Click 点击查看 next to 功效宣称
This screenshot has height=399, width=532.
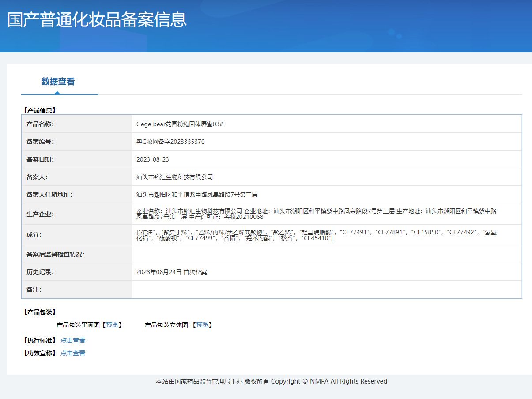click(73, 353)
